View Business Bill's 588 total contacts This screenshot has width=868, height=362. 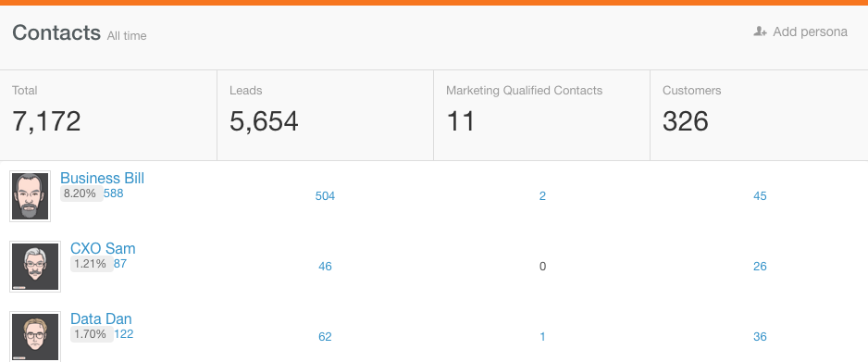(114, 193)
